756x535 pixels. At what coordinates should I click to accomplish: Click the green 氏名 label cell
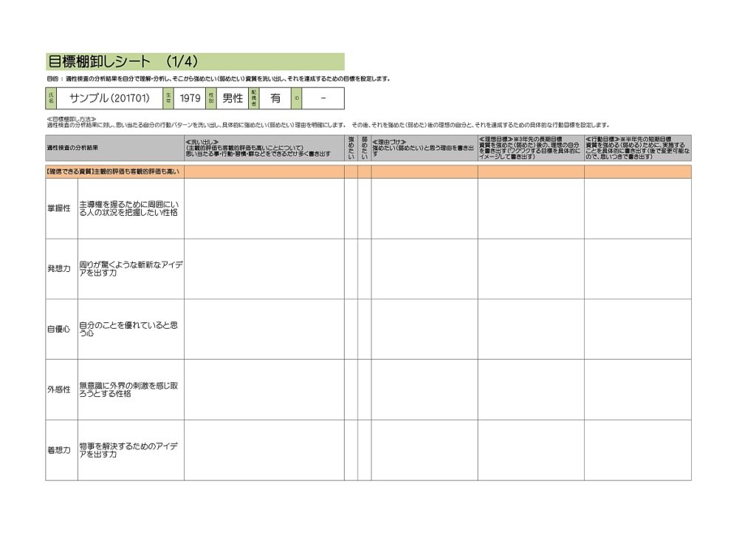coord(51,98)
